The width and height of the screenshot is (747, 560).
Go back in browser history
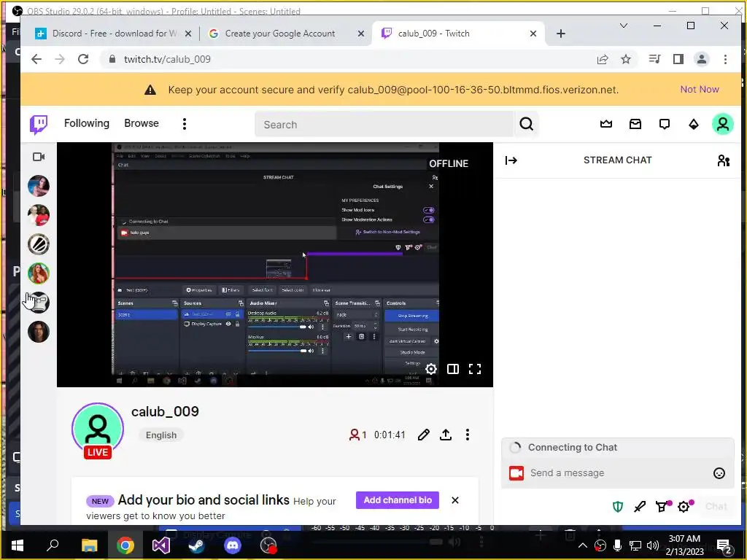[36, 59]
